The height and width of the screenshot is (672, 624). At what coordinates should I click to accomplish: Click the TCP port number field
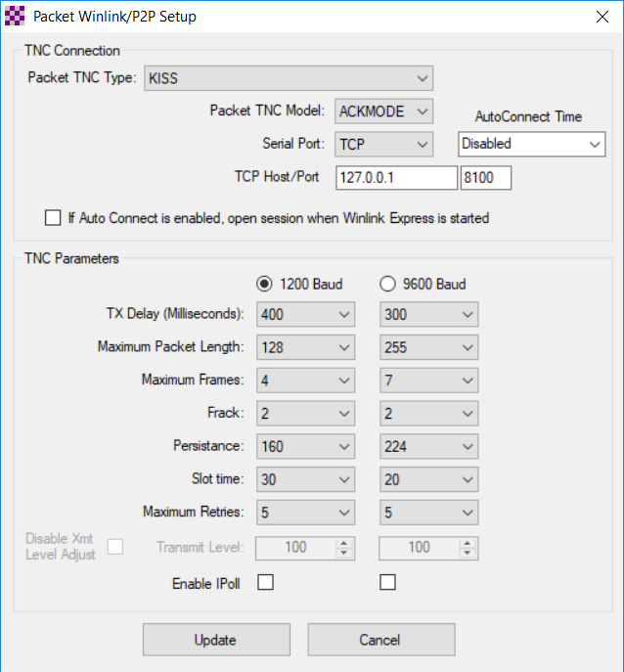click(x=485, y=177)
